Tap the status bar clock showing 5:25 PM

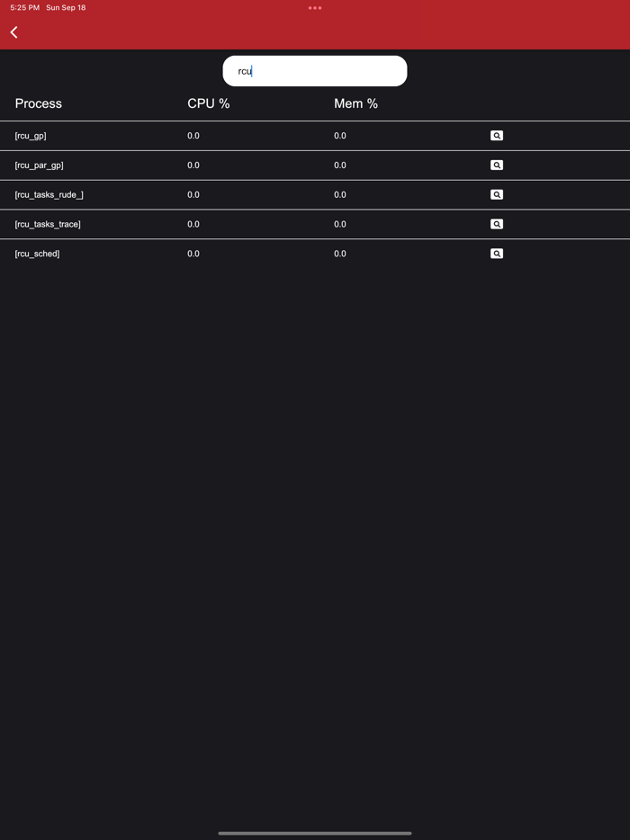(x=25, y=8)
